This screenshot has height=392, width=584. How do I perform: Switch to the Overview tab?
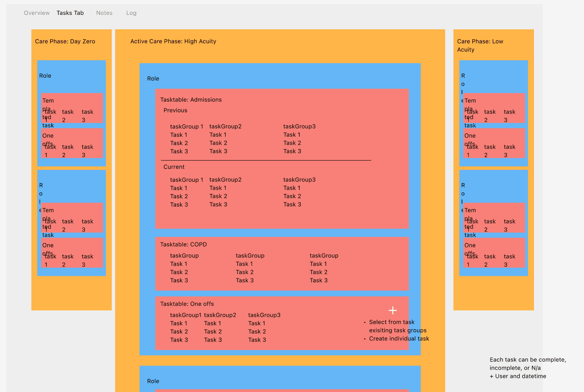click(37, 13)
